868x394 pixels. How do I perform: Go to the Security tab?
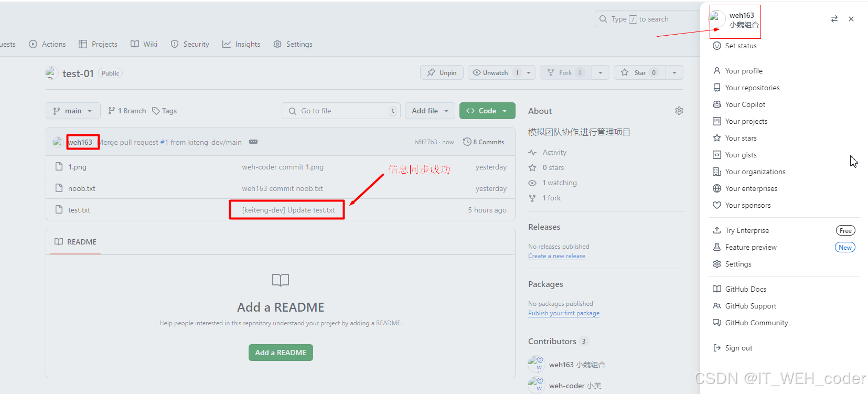tap(190, 44)
